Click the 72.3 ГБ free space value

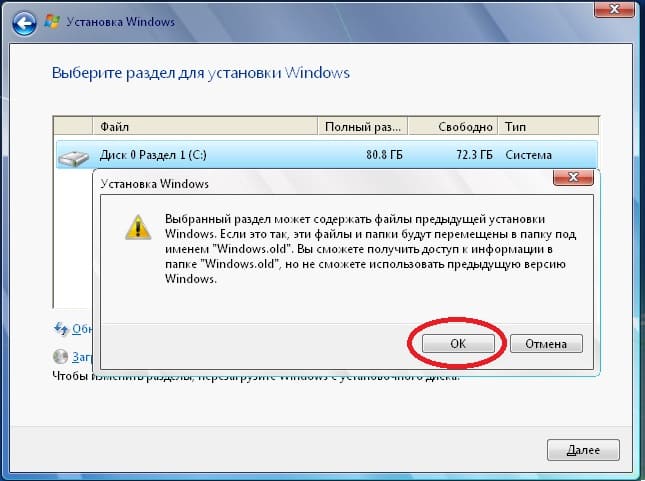point(470,155)
